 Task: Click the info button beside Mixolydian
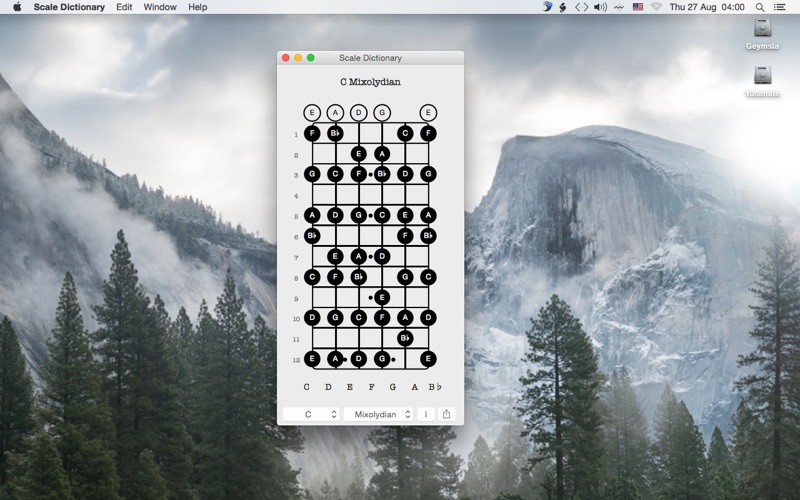(426, 414)
